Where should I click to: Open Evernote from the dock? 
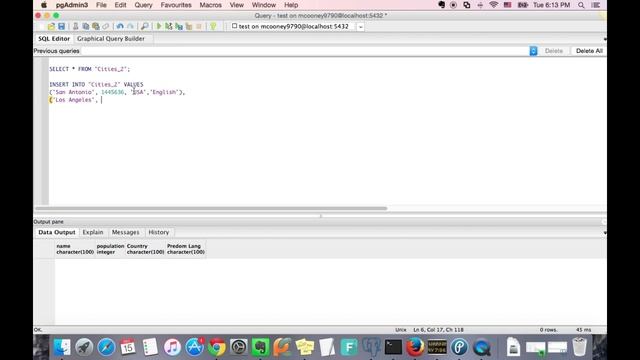261,347
